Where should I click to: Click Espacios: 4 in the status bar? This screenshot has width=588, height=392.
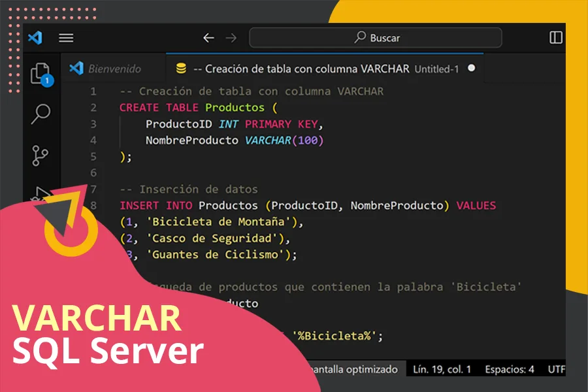coord(509,370)
